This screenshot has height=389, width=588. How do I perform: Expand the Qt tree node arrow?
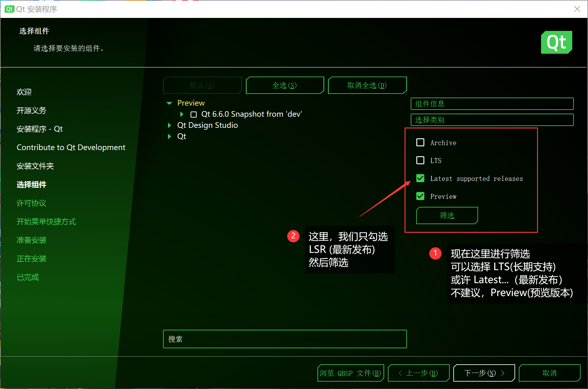click(x=169, y=136)
